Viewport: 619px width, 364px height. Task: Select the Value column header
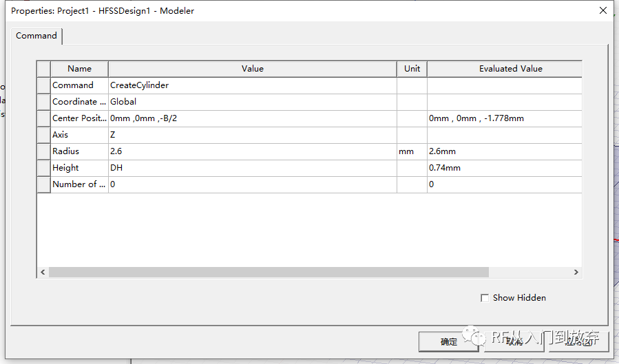click(253, 69)
